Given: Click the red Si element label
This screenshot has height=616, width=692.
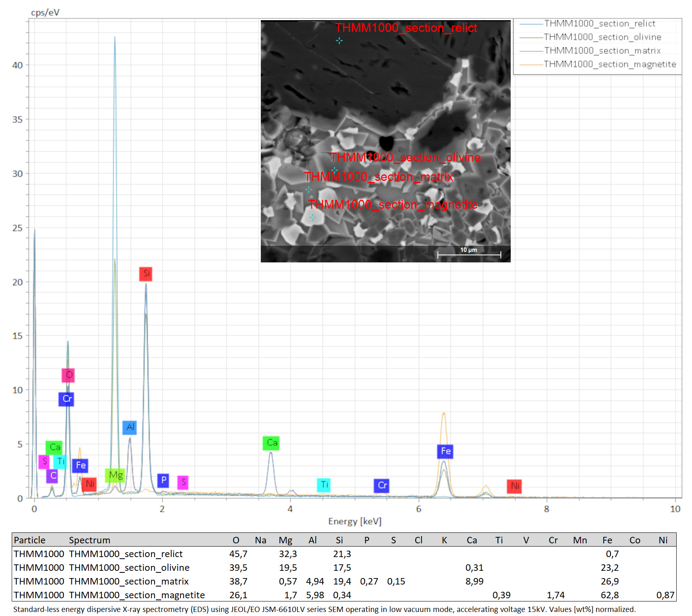Looking at the screenshot, I should click(x=145, y=274).
